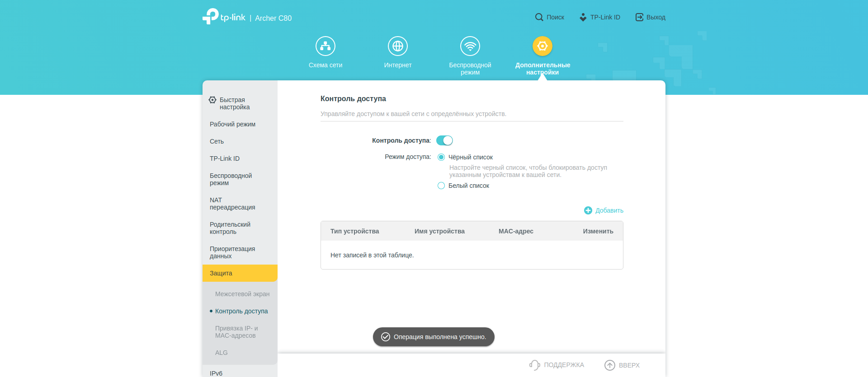This screenshot has width=868, height=377.
Task: Disable the Контроль доступа toggle switch
Action: pyautogui.click(x=444, y=140)
